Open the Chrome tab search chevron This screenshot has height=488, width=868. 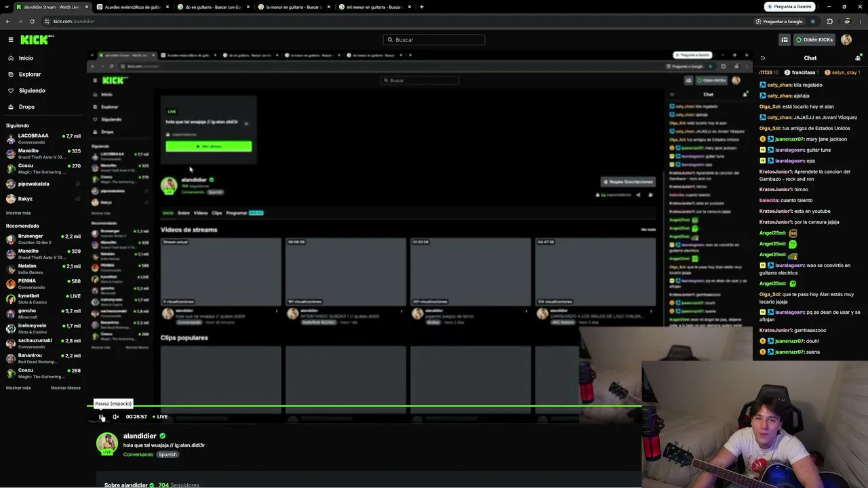[7, 7]
